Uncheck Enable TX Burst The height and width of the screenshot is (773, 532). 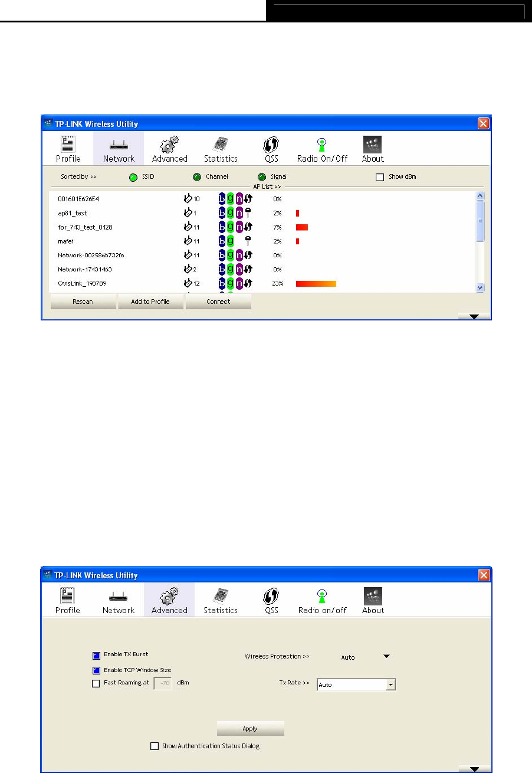tap(96, 655)
